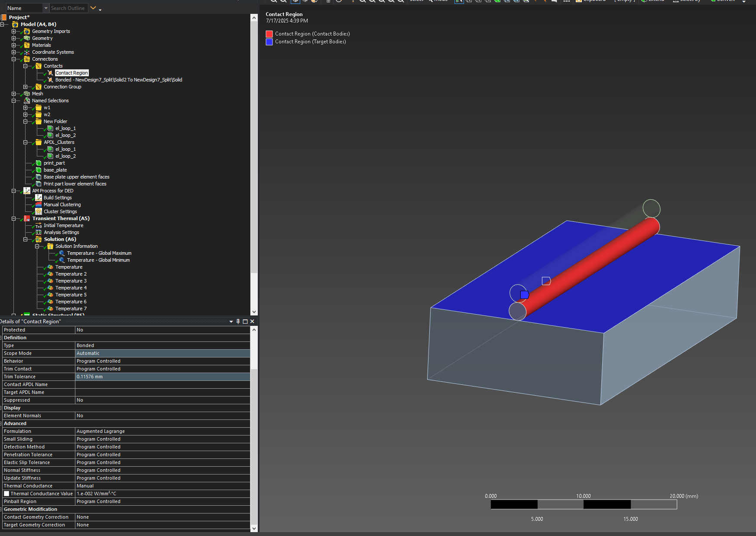Click the Connections folder icon
The height and width of the screenshot is (536, 756).
coord(27,59)
